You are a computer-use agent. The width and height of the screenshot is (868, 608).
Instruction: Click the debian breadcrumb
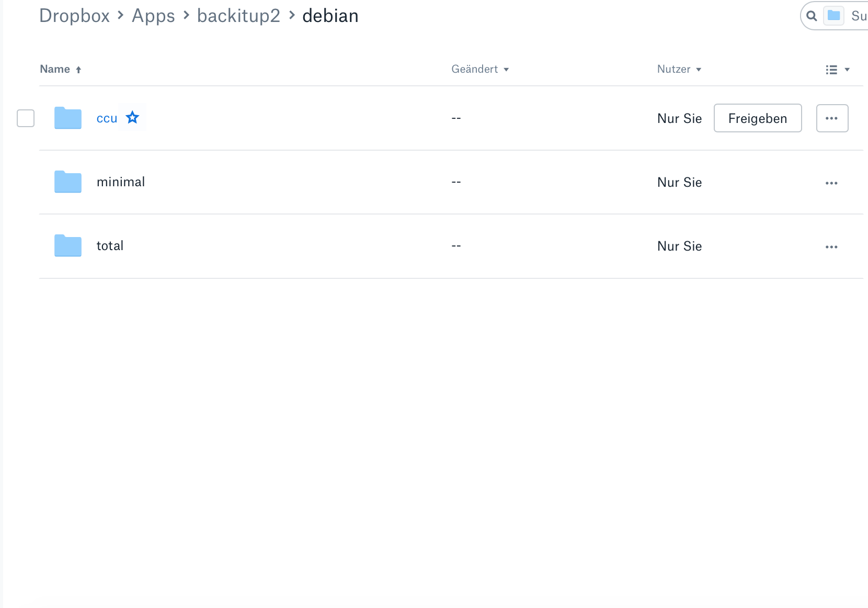330,16
